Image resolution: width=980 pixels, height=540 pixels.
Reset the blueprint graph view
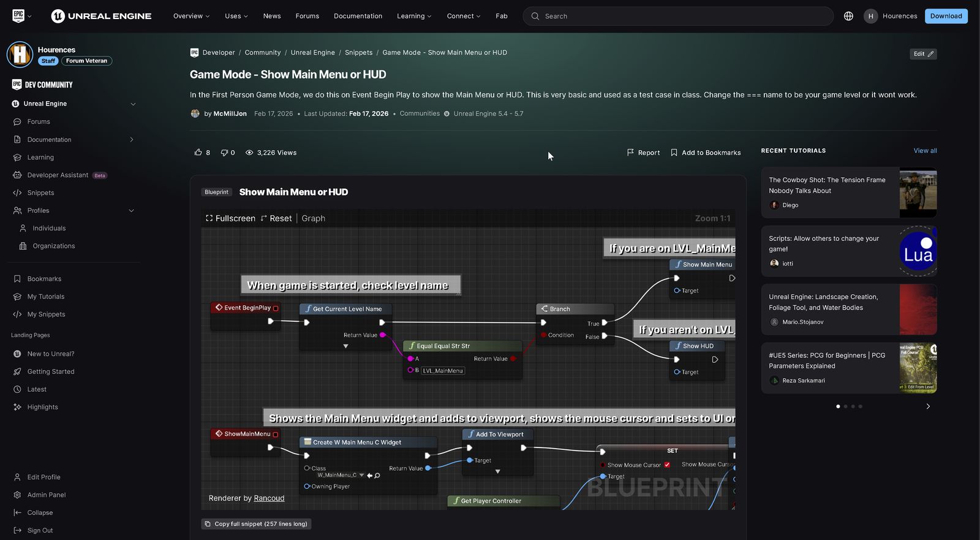pyautogui.click(x=276, y=218)
